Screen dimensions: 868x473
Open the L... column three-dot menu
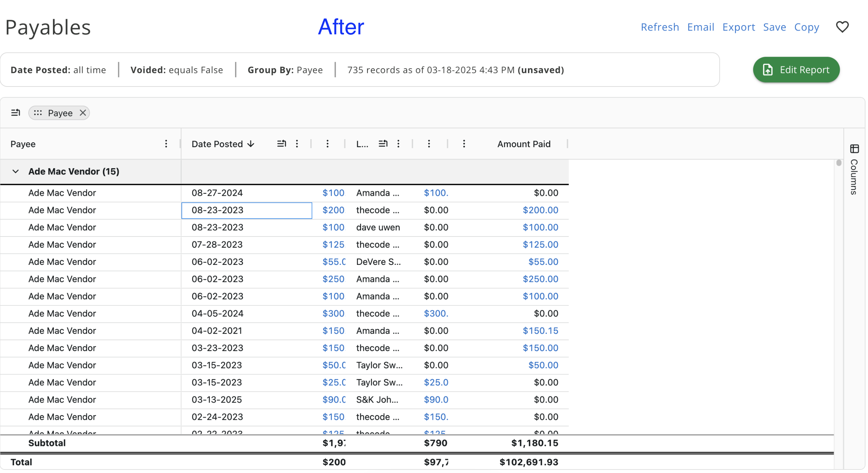398,144
